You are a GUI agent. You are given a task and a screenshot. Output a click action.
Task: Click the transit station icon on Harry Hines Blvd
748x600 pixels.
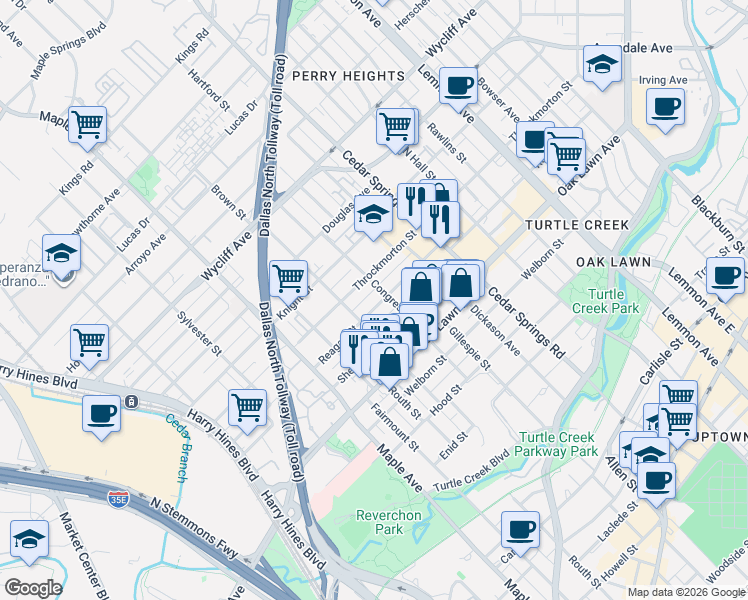coord(131,402)
